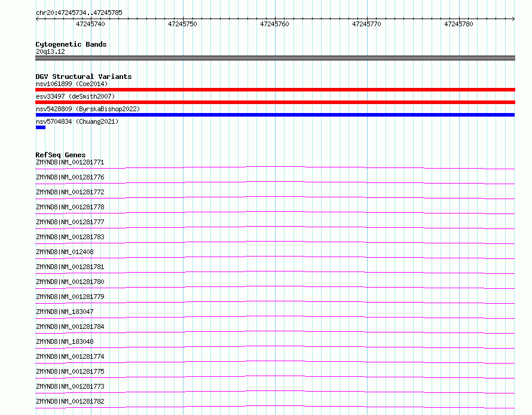This screenshot has height=415, width=532.
Task: Open transcript ZMYND8|NM_001281776
Action: tap(70, 177)
